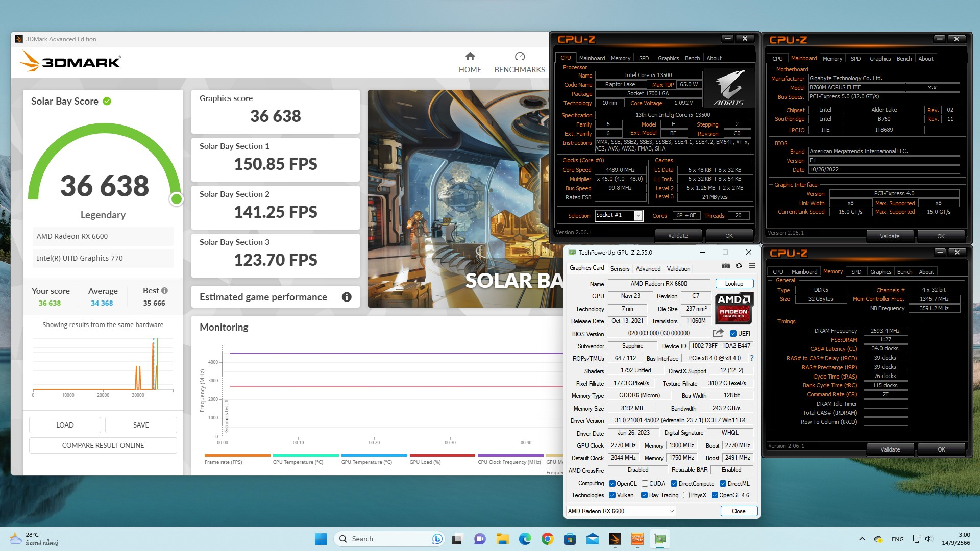Take a GPU-Z screenshot with the camera icon
The image size is (980, 551).
tap(725, 266)
